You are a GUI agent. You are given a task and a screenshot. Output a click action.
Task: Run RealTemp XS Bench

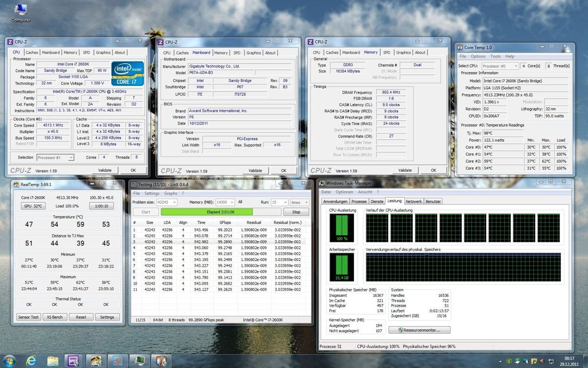point(54,317)
